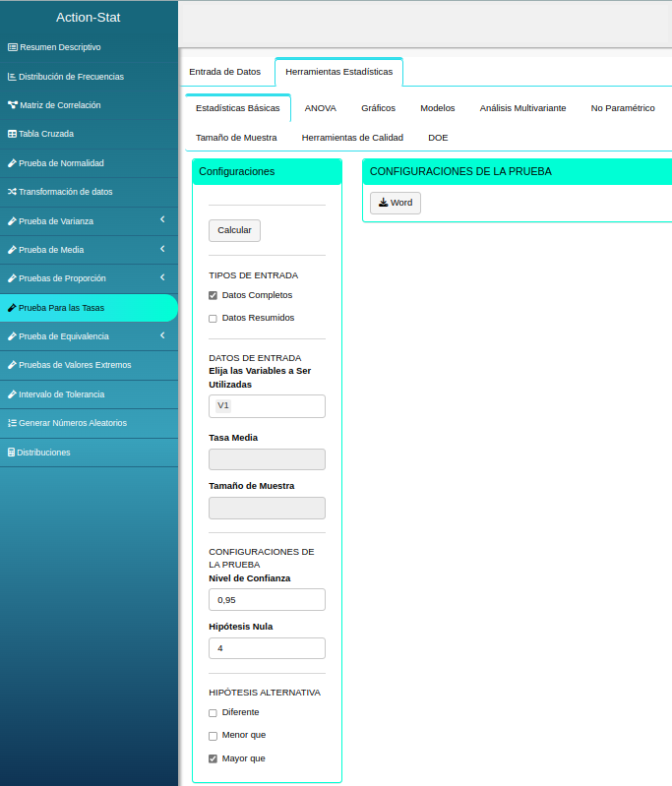Click the Generar Números Aleatorios list icon
672x786 pixels.
12,423
